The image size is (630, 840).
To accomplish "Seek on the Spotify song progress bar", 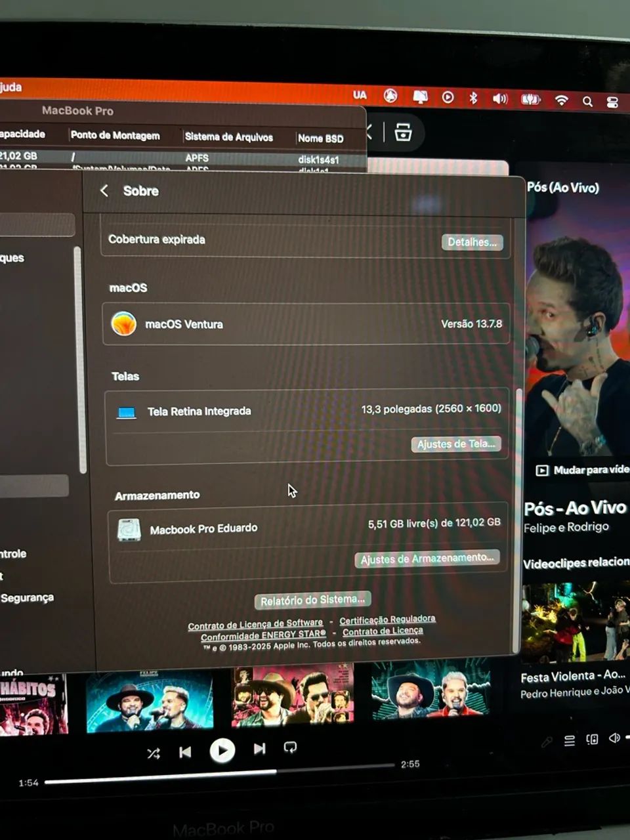I will tap(220, 774).
